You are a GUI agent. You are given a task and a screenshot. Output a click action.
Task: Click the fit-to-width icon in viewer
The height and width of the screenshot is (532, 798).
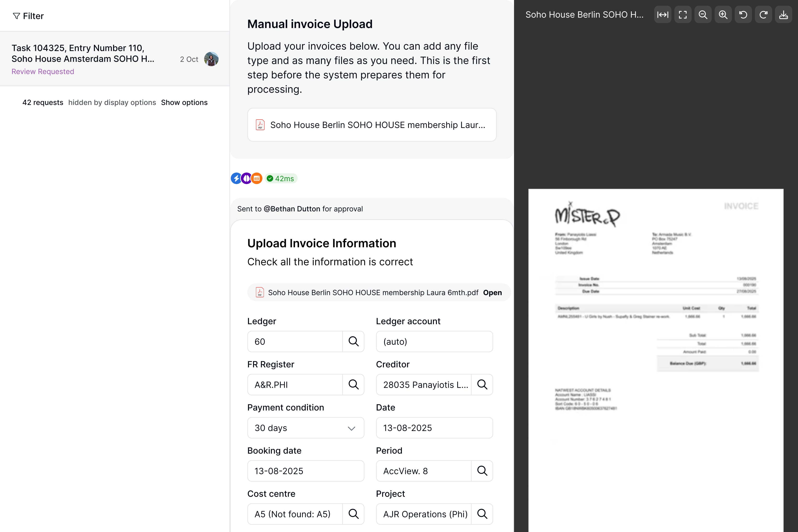pos(662,15)
